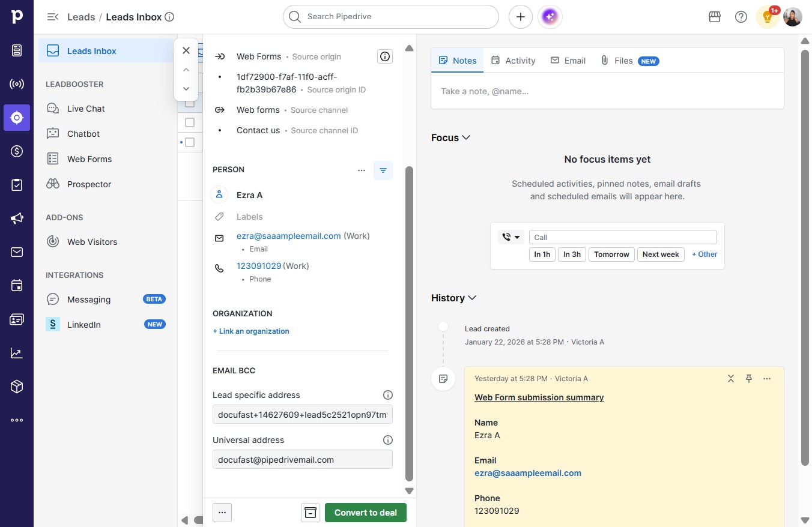Click the info icon beside Leads Inbox title
The image size is (812, 527).
click(x=169, y=17)
